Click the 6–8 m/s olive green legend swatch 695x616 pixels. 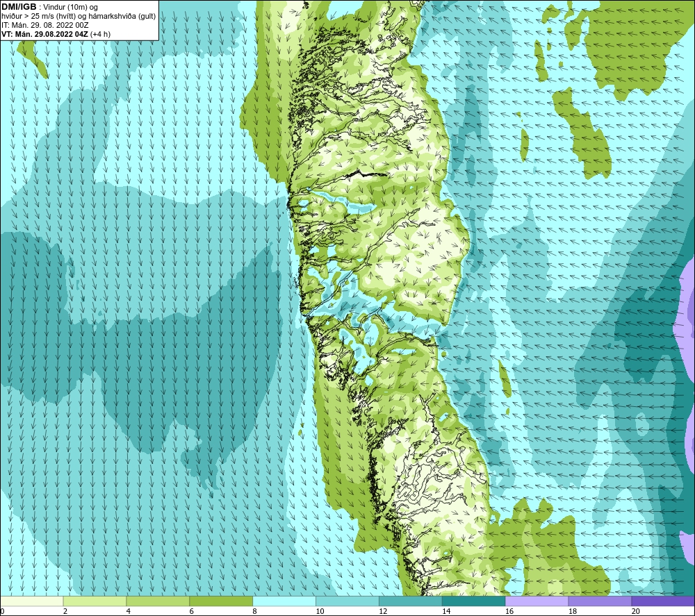pos(221,601)
